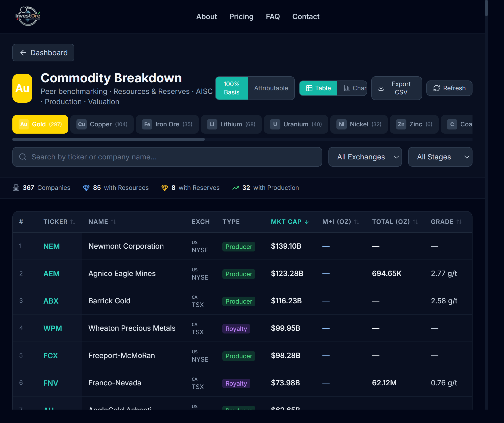Select the Table view toggle
504x423 pixels.
pyautogui.click(x=318, y=88)
